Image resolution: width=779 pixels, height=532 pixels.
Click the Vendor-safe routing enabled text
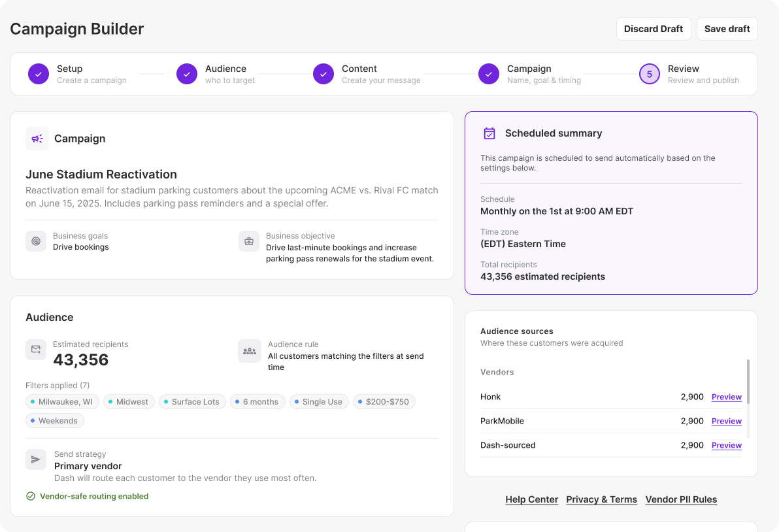[x=94, y=496]
